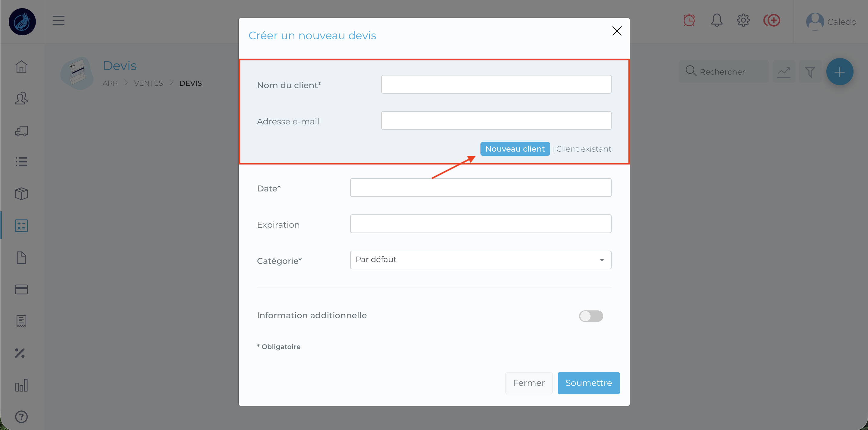Select the Nouveau client option
The width and height of the screenshot is (868, 430).
(515, 149)
